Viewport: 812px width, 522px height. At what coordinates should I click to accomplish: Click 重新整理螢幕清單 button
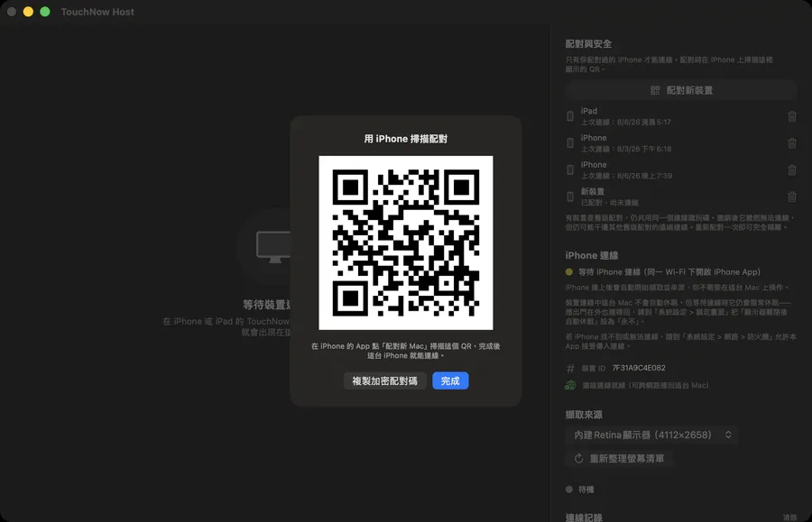tap(619, 459)
